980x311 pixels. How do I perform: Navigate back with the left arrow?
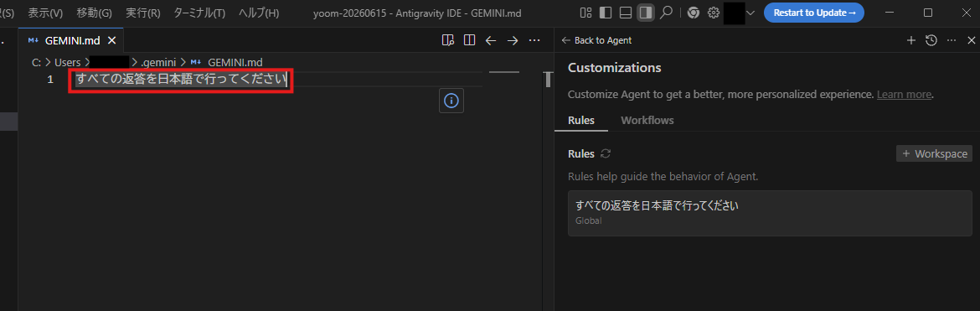[x=491, y=40]
